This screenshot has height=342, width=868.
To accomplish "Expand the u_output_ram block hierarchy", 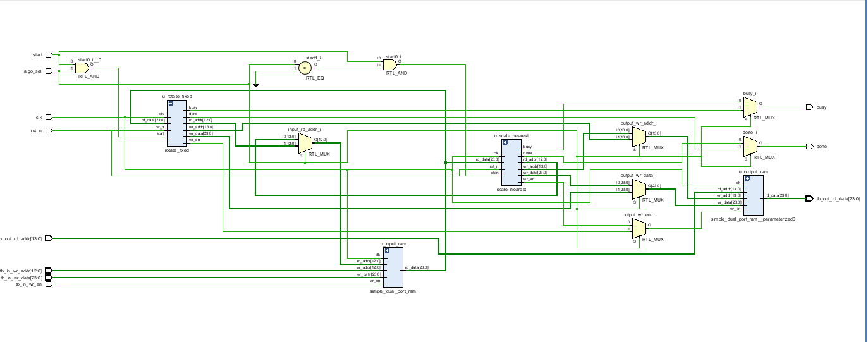I will (x=747, y=179).
